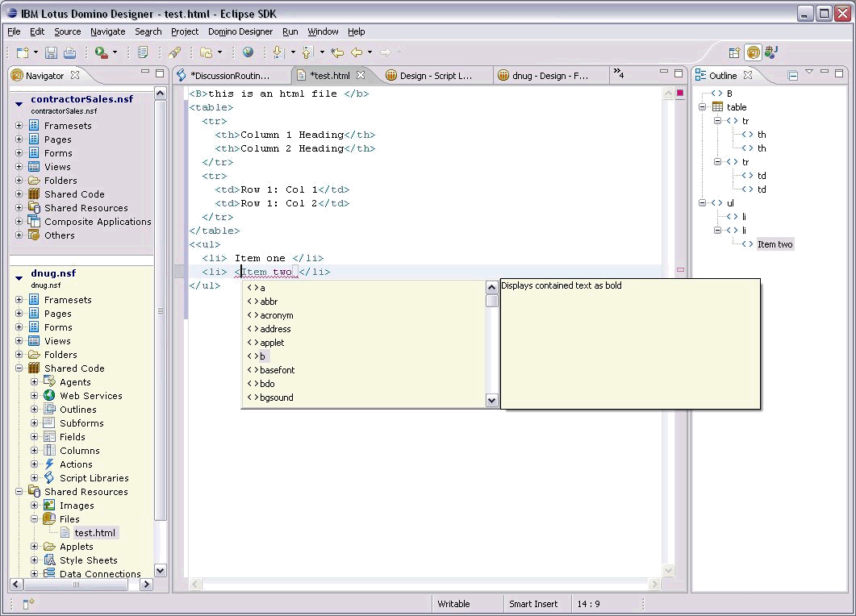The height and width of the screenshot is (616, 856).
Task: Collapse the table node in Outline
Action: (x=703, y=107)
